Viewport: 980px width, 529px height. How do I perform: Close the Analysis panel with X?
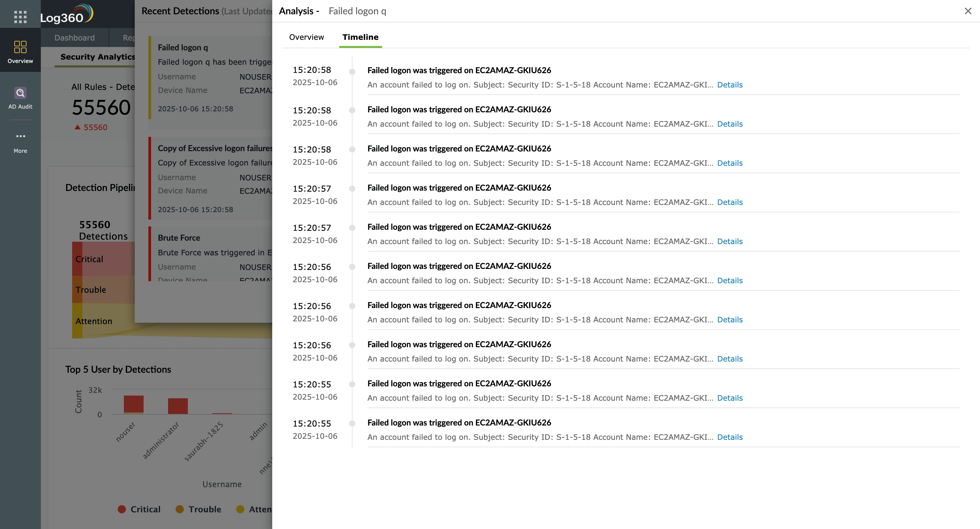point(968,11)
